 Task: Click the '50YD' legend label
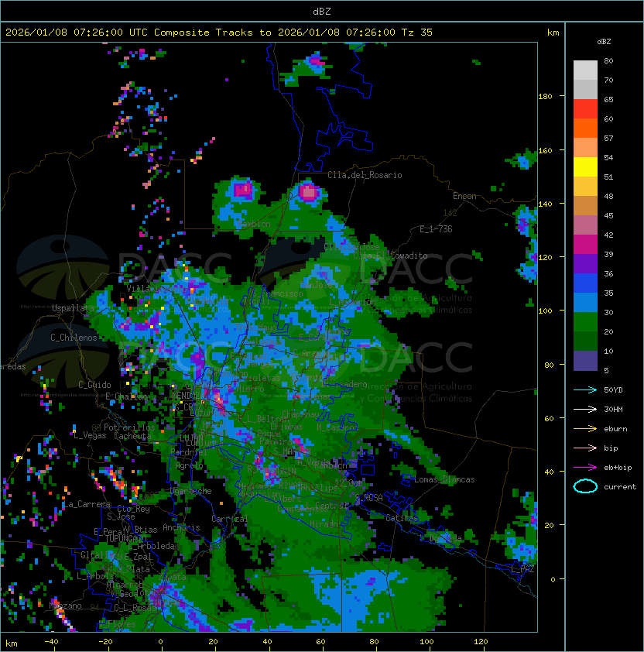pyautogui.click(x=613, y=390)
